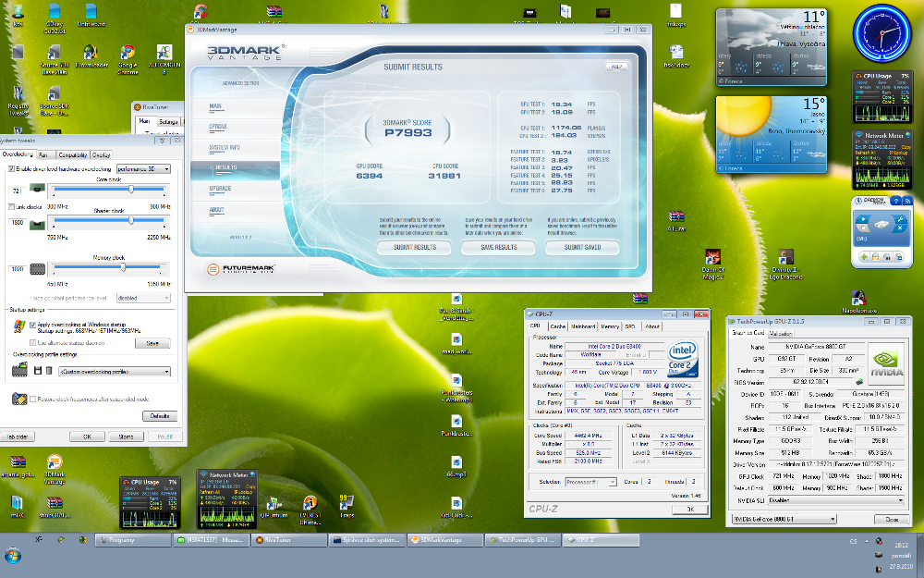Click the core clock value field showing 721

17,191
